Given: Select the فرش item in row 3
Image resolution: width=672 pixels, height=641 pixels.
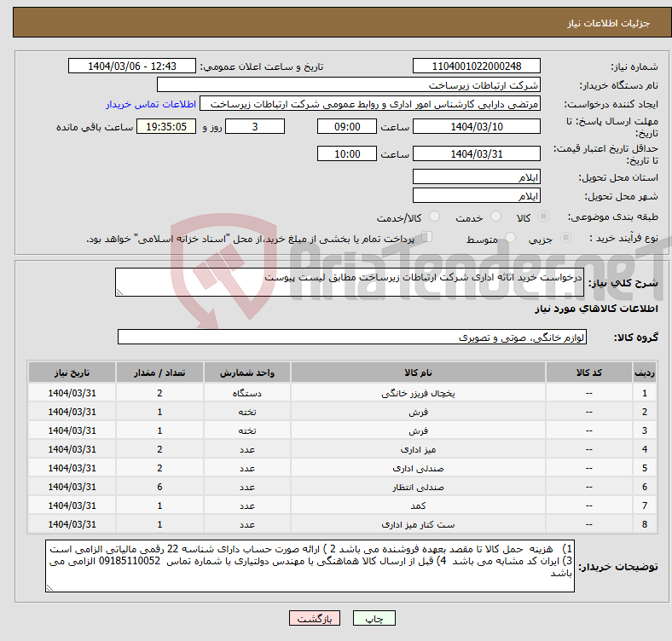Looking at the screenshot, I should pos(418,430).
